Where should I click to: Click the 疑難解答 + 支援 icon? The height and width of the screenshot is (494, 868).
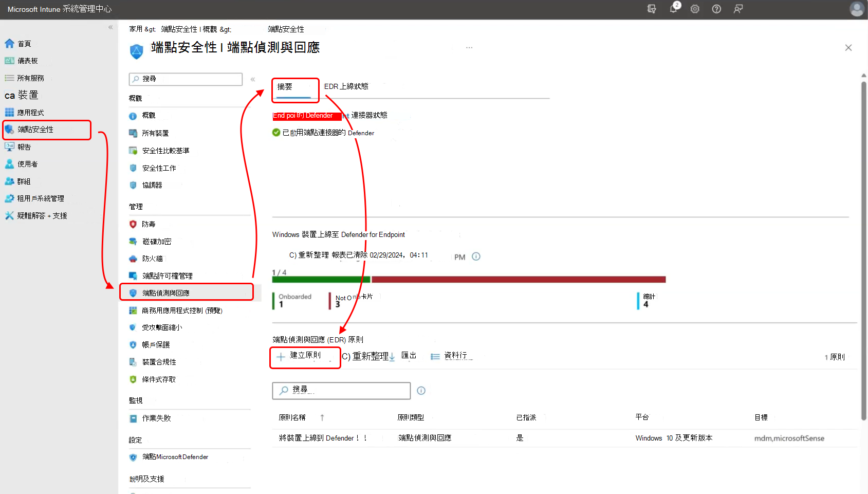9,216
